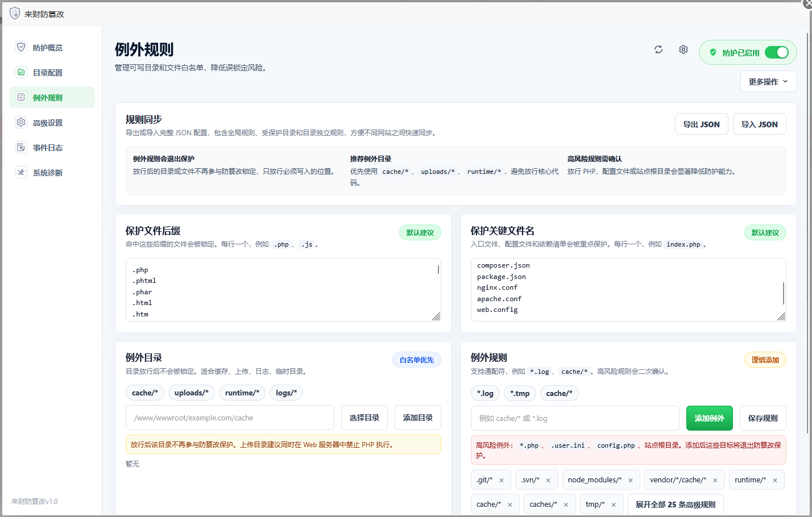Click the 来财防篡改v1.0 version text
The image size is (812, 517).
(x=35, y=502)
